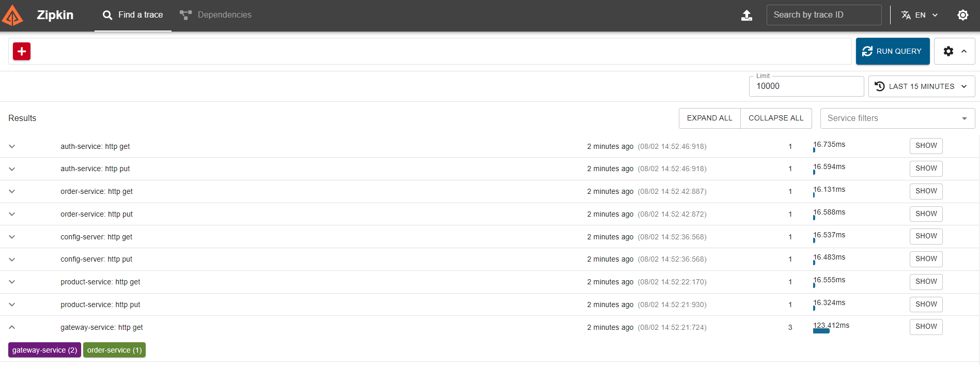Add a search criterion with red plus button
The height and width of the screenshot is (365, 980).
tap(22, 51)
